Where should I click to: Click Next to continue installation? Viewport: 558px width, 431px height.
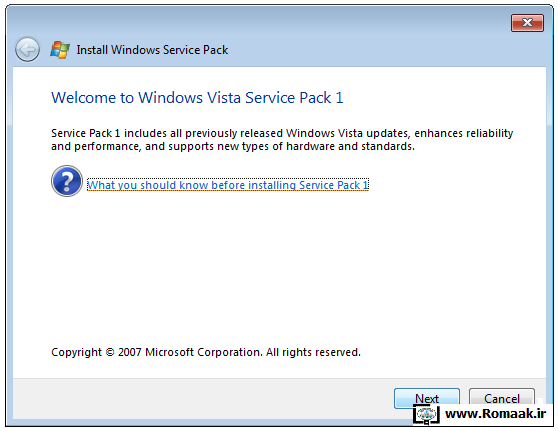[x=427, y=398]
